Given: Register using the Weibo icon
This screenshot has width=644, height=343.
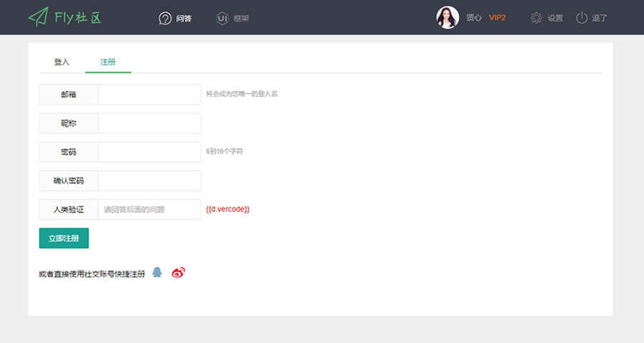Looking at the screenshot, I should [x=178, y=273].
